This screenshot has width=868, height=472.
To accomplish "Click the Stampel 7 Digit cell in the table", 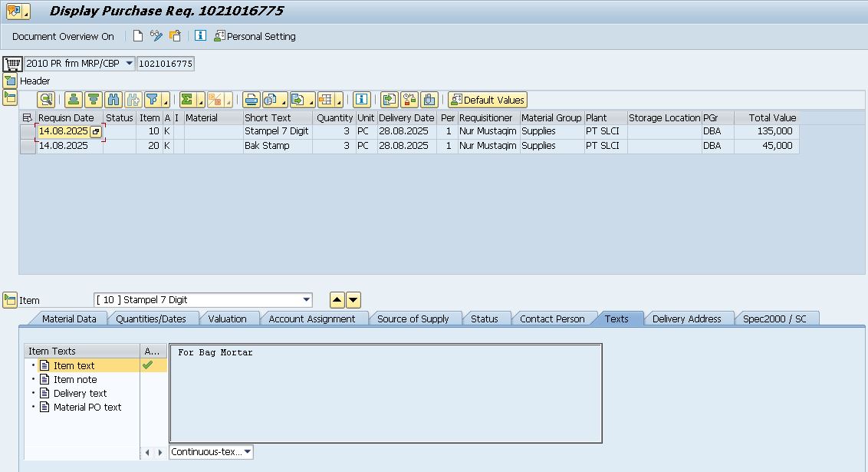I will coord(278,131).
